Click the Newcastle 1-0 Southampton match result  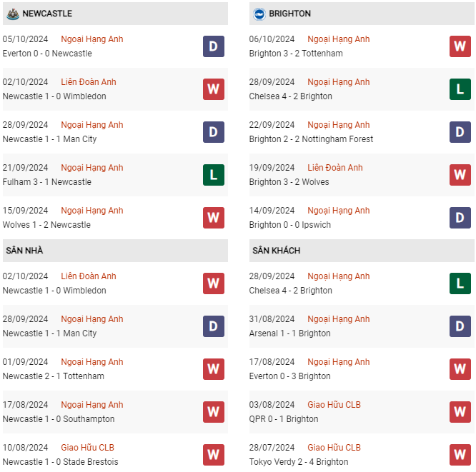(59, 419)
